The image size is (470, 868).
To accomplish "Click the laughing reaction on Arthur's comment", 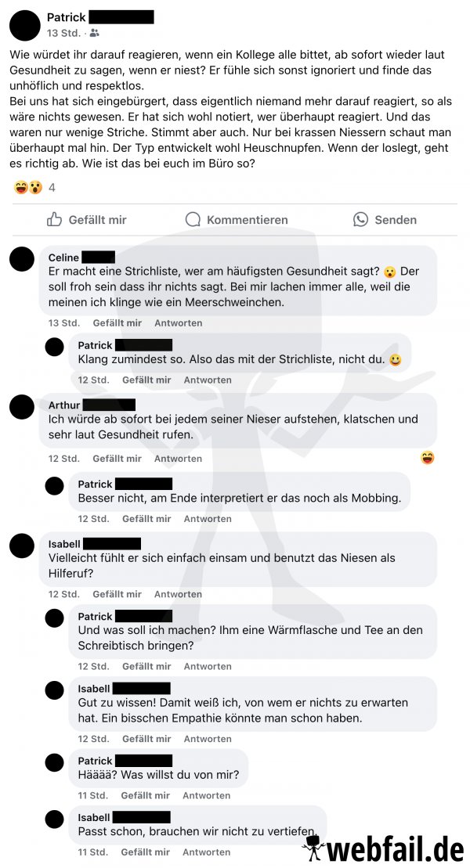I will click(428, 458).
